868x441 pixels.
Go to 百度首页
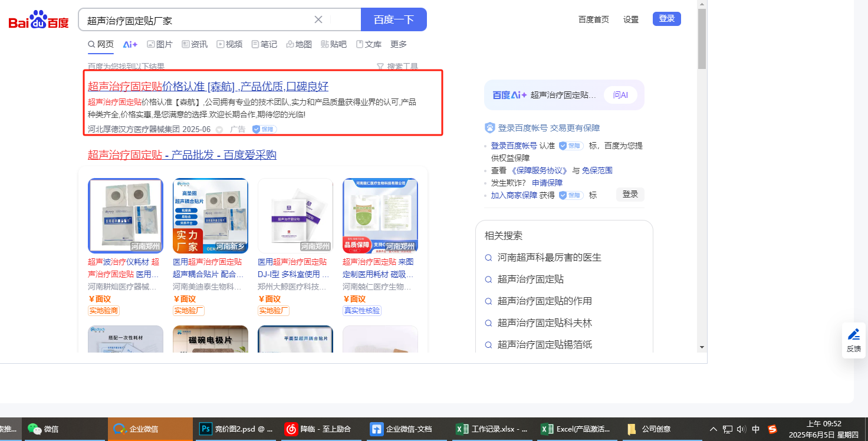[594, 19]
